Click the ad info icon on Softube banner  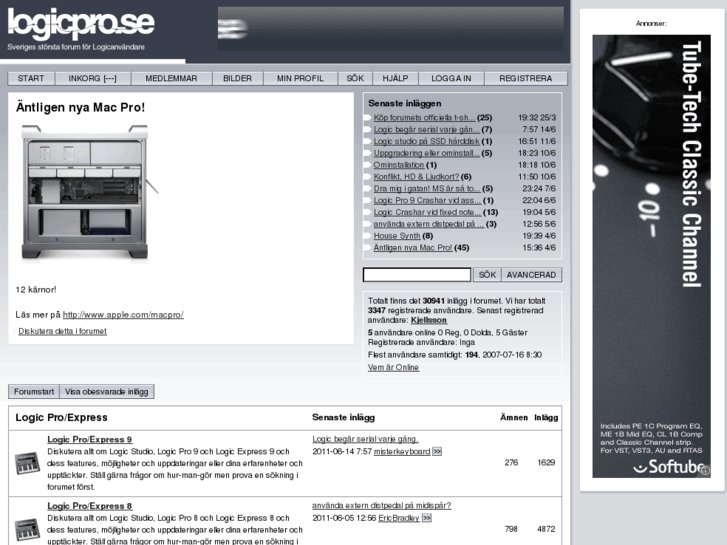(705, 470)
